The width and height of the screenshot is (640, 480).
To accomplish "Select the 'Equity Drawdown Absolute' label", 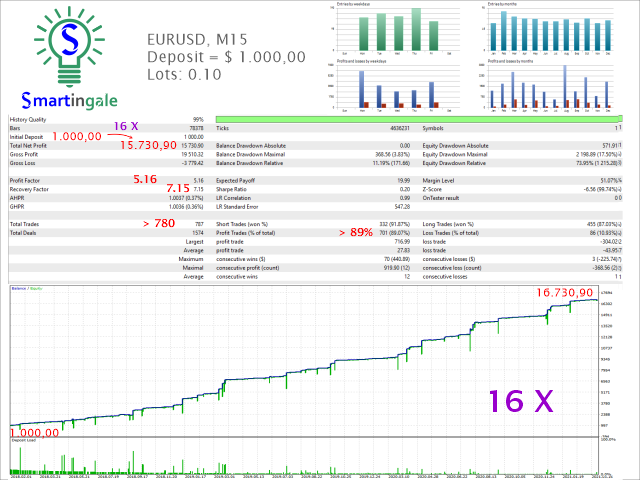I will [x=456, y=146].
